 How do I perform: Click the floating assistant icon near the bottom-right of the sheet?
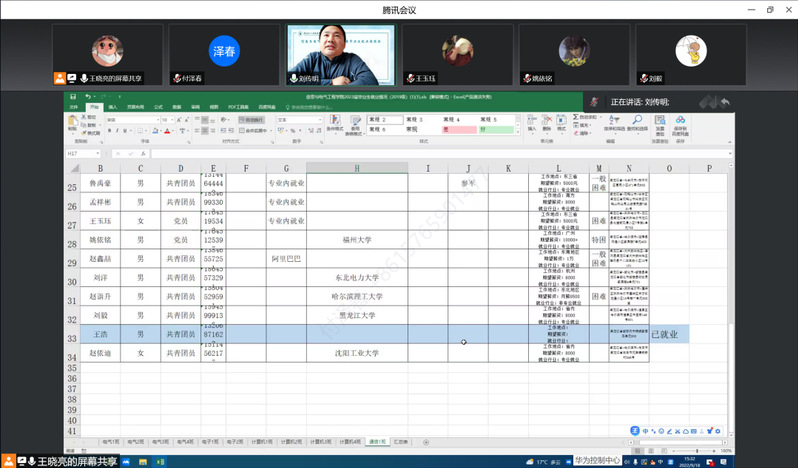tap(635, 431)
